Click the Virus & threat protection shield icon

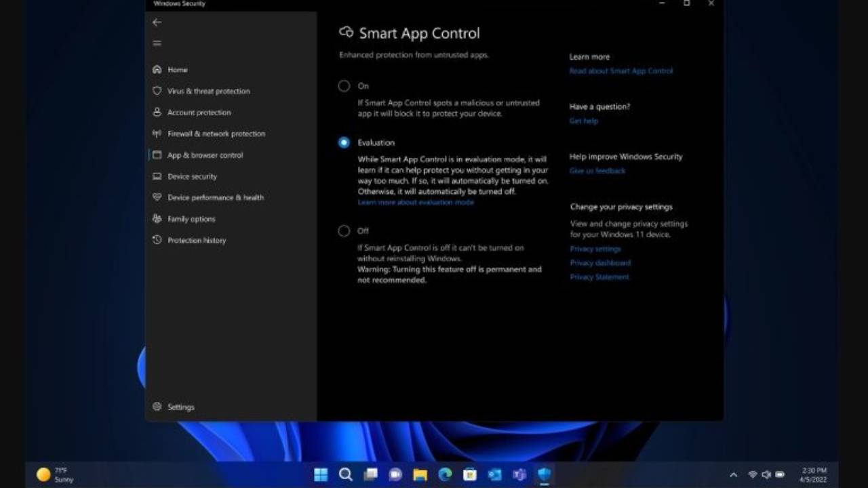click(157, 91)
